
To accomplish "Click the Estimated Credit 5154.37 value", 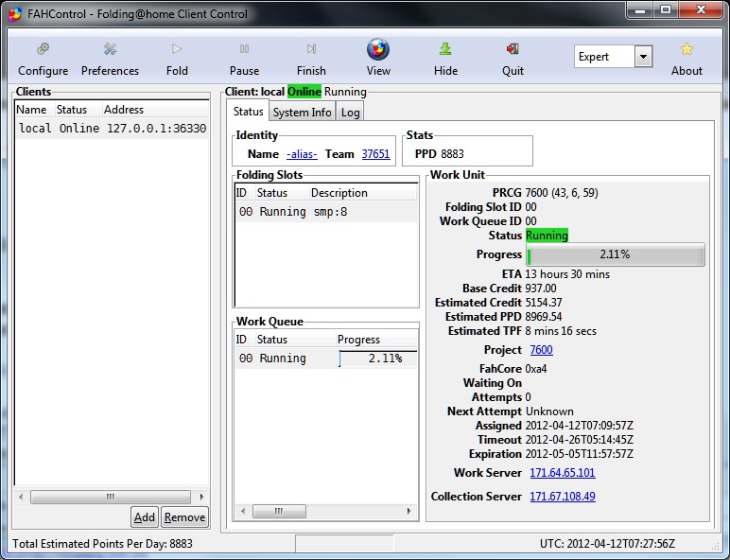I will click(x=544, y=303).
